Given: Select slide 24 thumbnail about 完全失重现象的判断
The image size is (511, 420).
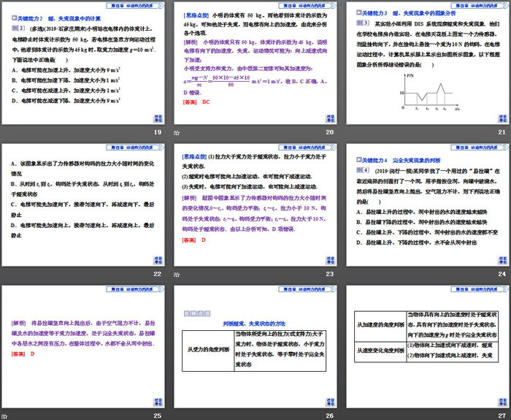Looking at the screenshot, I should point(428,205).
